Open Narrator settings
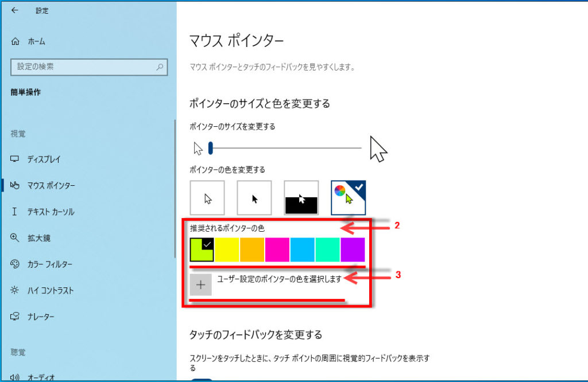This screenshot has height=382, width=588. coord(40,317)
